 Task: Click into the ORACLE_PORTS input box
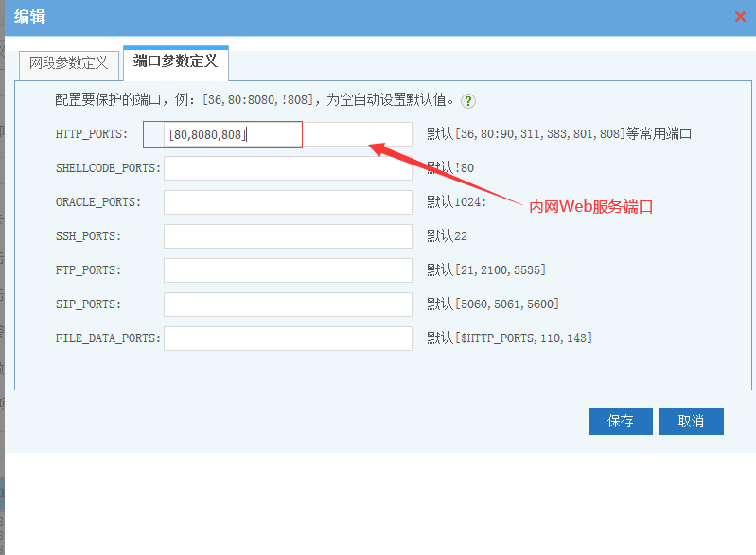coord(288,202)
